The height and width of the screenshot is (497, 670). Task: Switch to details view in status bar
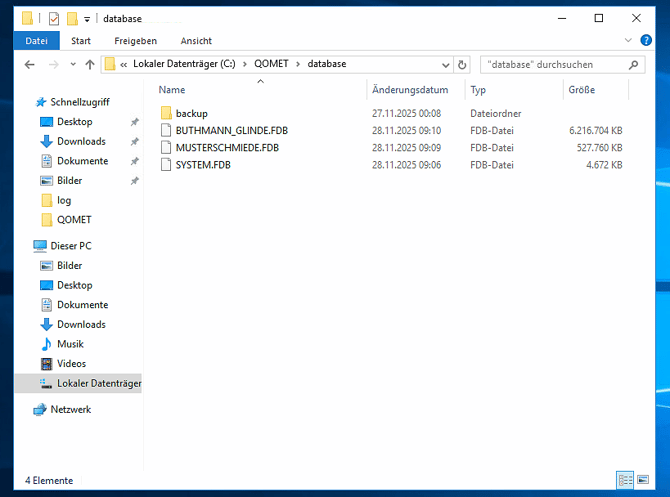click(x=626, y=480)
